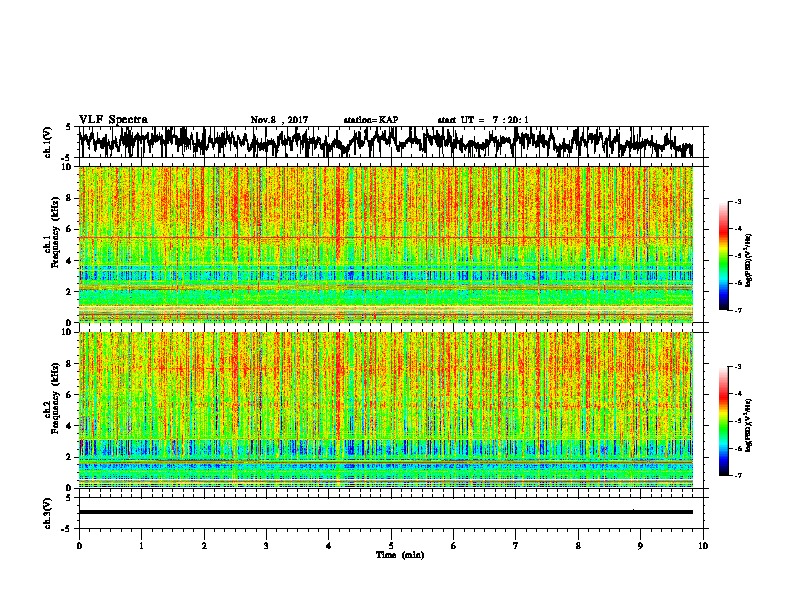Click the ch.2 colorbar "log(PSD)(V²/Hz)" label
792x612 pixels.
tap(748, 425)
